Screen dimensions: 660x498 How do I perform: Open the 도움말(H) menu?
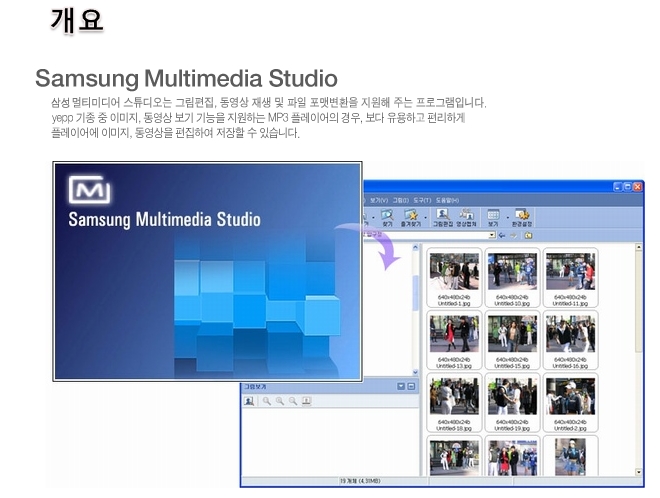click(x=447, y=200)
